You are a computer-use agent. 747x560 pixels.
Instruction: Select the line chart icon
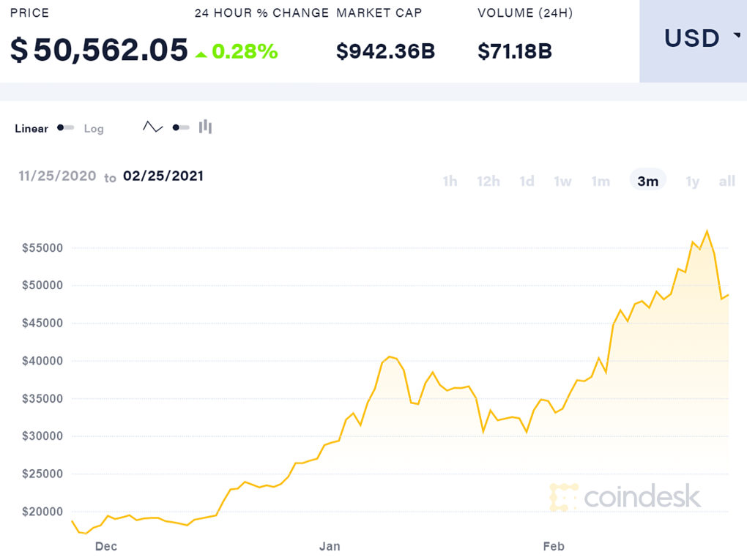coord(153,126)
